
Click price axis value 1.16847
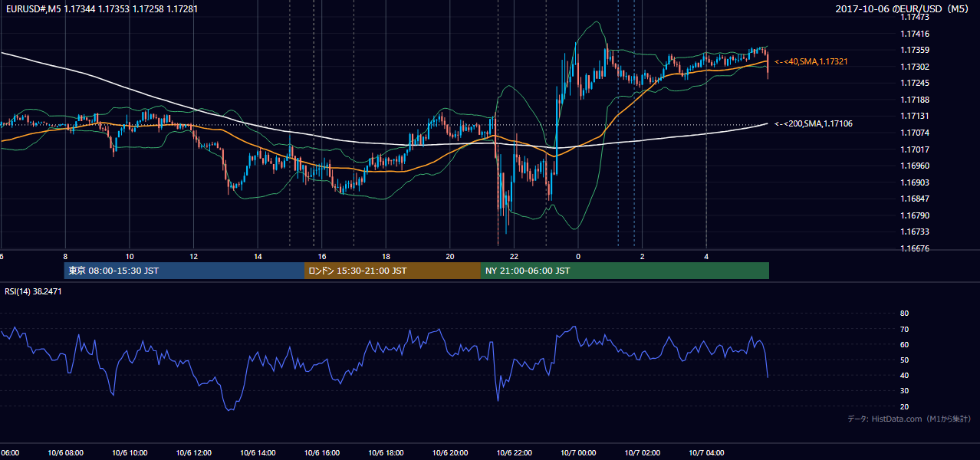(x=915, y=199)
